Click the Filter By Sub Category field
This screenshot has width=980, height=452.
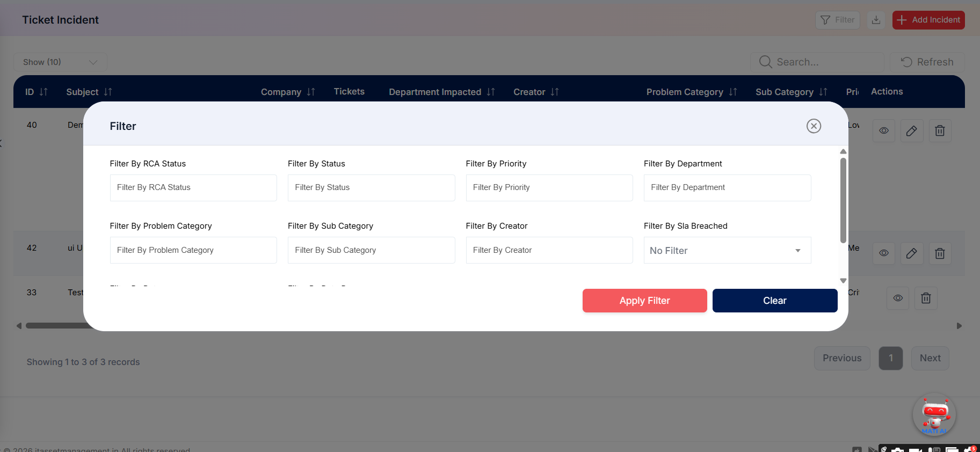[371, 250]
